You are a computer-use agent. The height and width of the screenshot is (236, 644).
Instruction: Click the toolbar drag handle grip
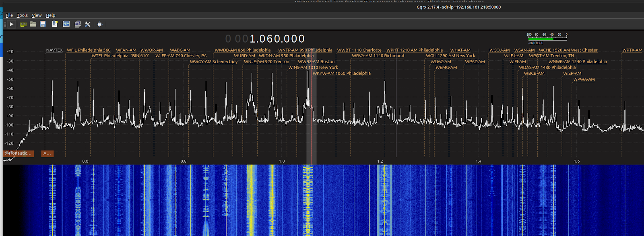pyautogui.click(x=5, y=24)
